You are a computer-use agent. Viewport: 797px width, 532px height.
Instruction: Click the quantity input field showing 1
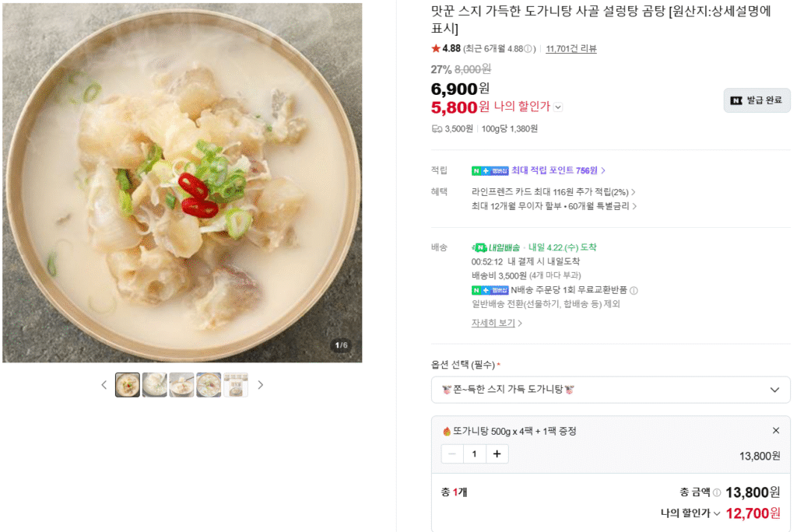tap(474, 453)
